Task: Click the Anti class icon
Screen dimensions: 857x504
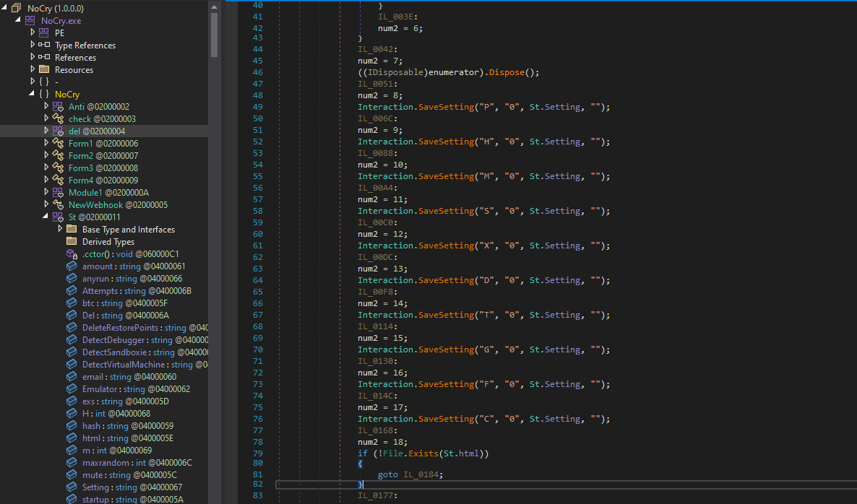Action: coord(58,107)
